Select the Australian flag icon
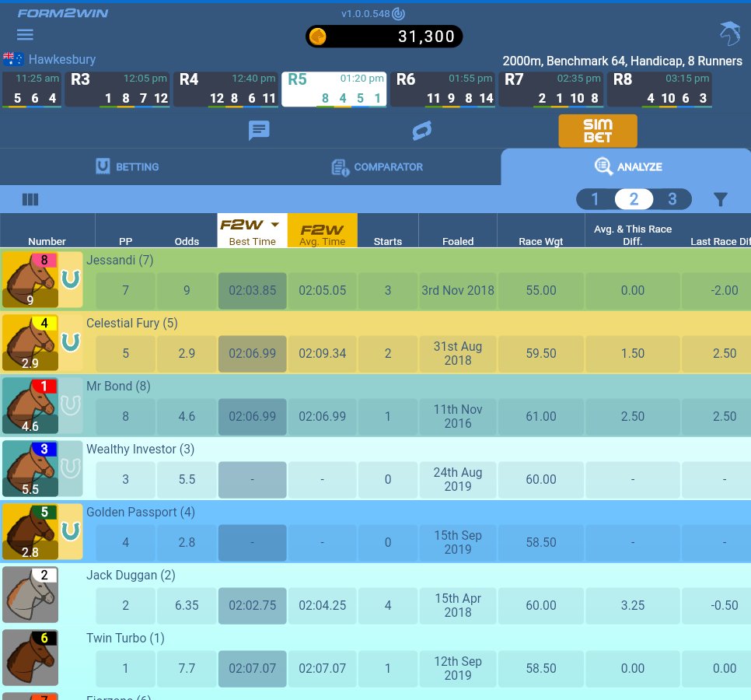The image size is (751, 700). pos(13,59)
